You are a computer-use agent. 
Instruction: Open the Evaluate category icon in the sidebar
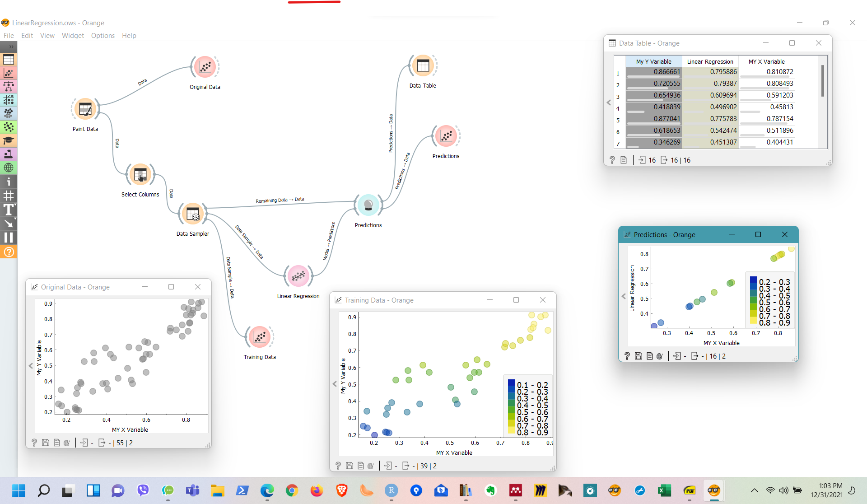pyautogui.click(x=9, y=100)
